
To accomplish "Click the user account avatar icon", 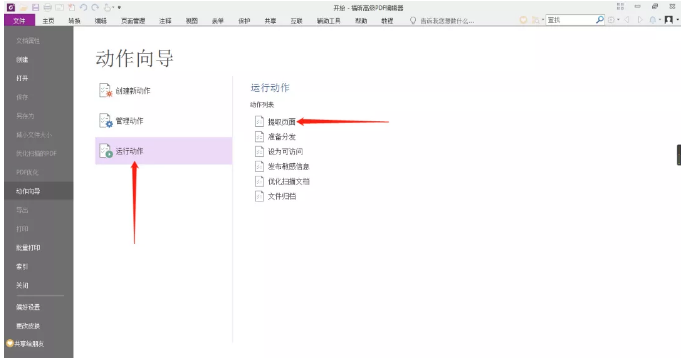I will pyautogui.click(x=669, y=20).
